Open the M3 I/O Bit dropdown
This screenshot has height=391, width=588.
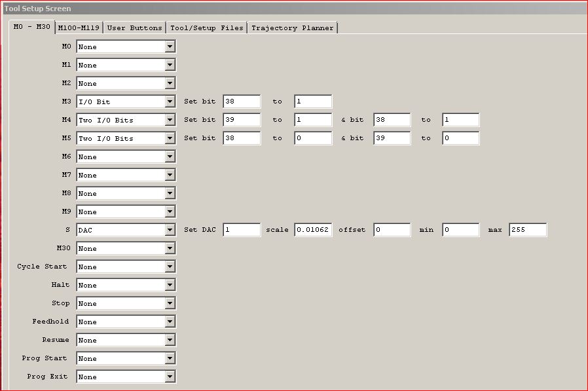170,102
